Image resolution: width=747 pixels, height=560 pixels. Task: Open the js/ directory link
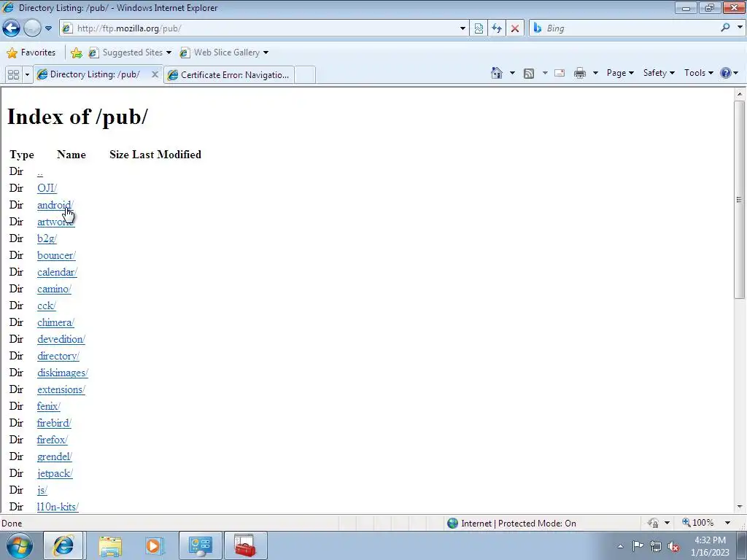(x=42, y=490)
